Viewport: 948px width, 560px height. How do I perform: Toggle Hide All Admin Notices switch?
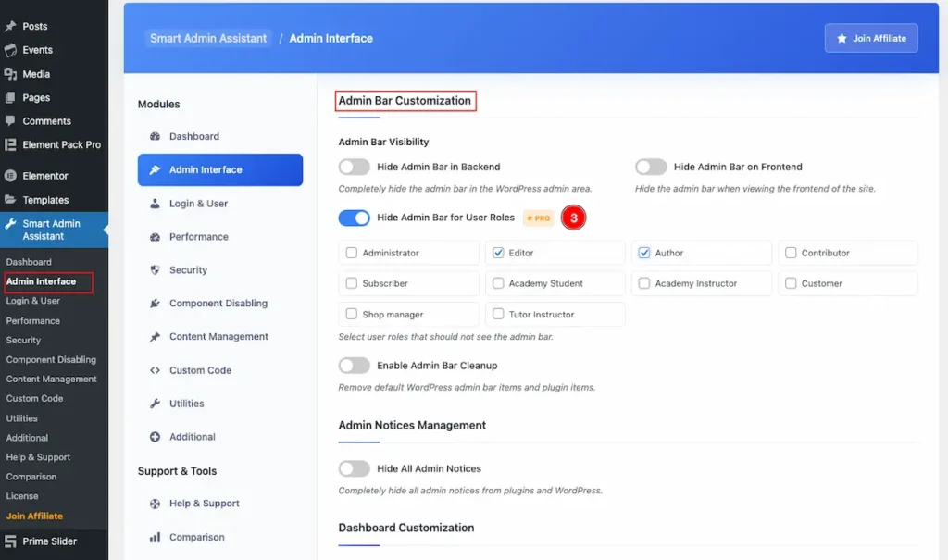[355, 468]
